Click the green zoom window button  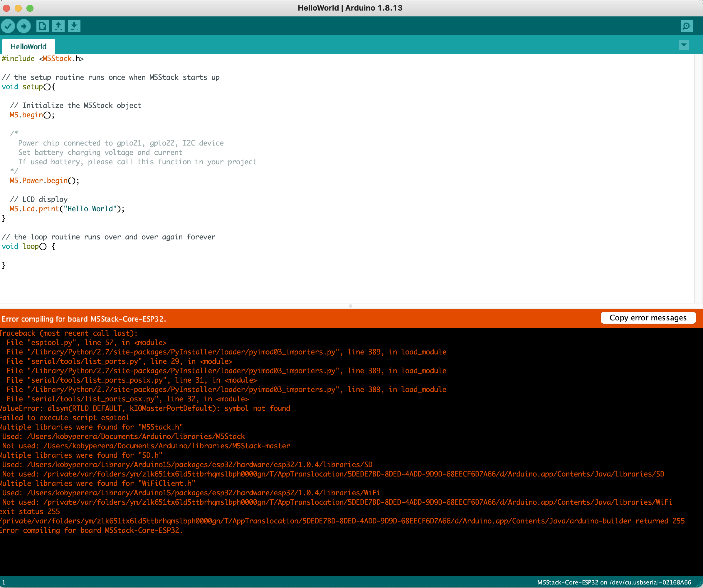[x=30, y=8]
